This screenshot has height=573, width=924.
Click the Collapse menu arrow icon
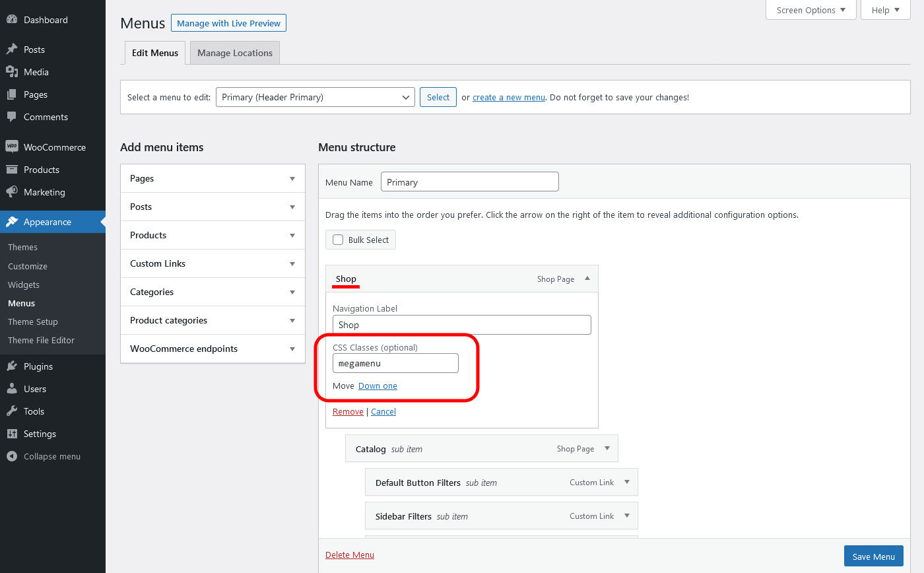tap(12, 456)
